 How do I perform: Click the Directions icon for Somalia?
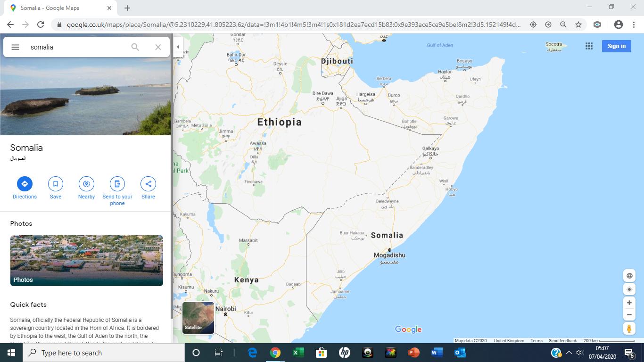[25, 184]
